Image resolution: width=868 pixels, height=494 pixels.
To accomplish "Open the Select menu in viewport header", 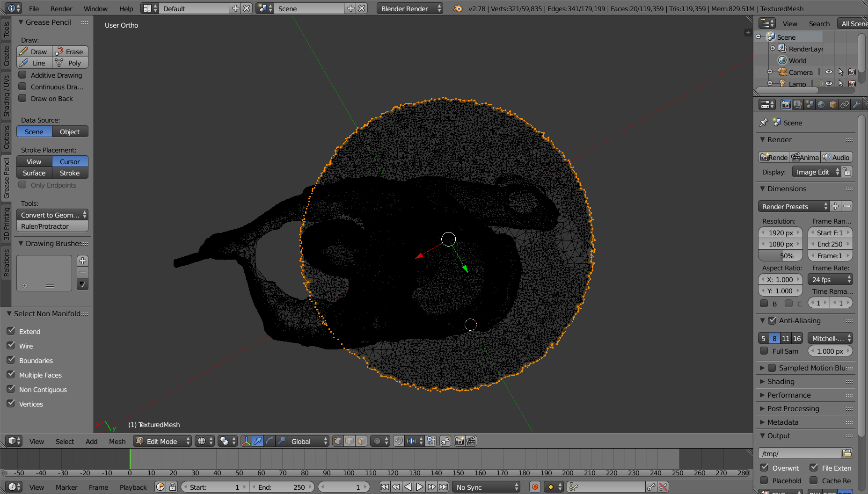I will point(65,441).
